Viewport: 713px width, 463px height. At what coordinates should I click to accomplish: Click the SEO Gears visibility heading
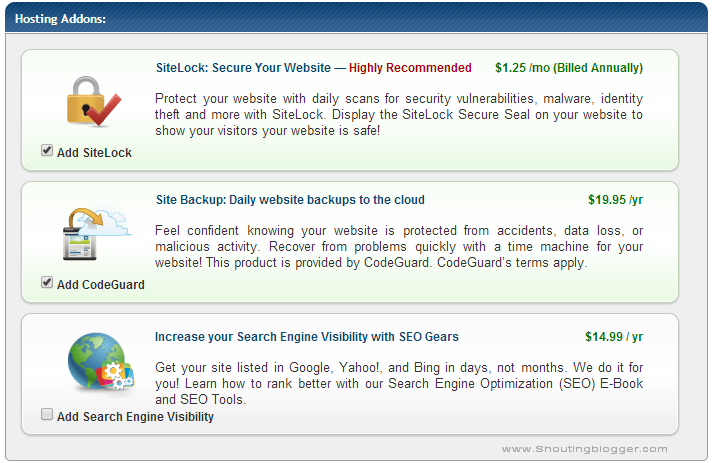click(307, 337)
